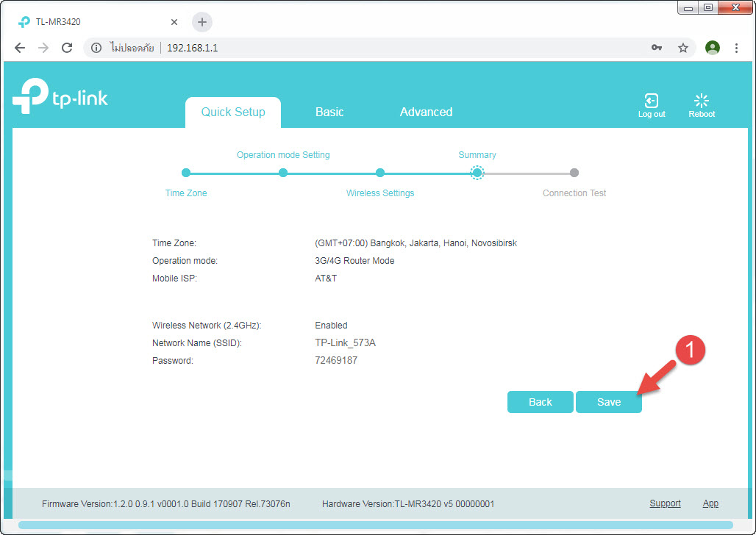Open the App link in footer

point(710,503)
